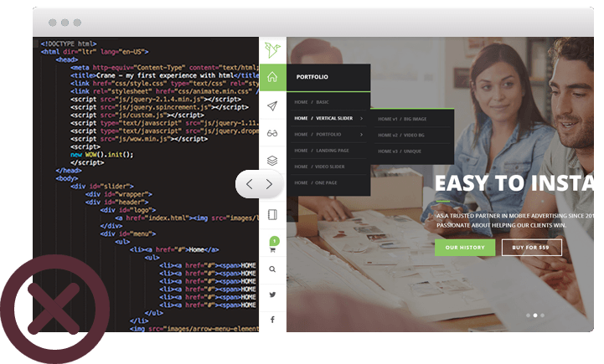Open the stacked layers sidebar icon

pos(272,161)
